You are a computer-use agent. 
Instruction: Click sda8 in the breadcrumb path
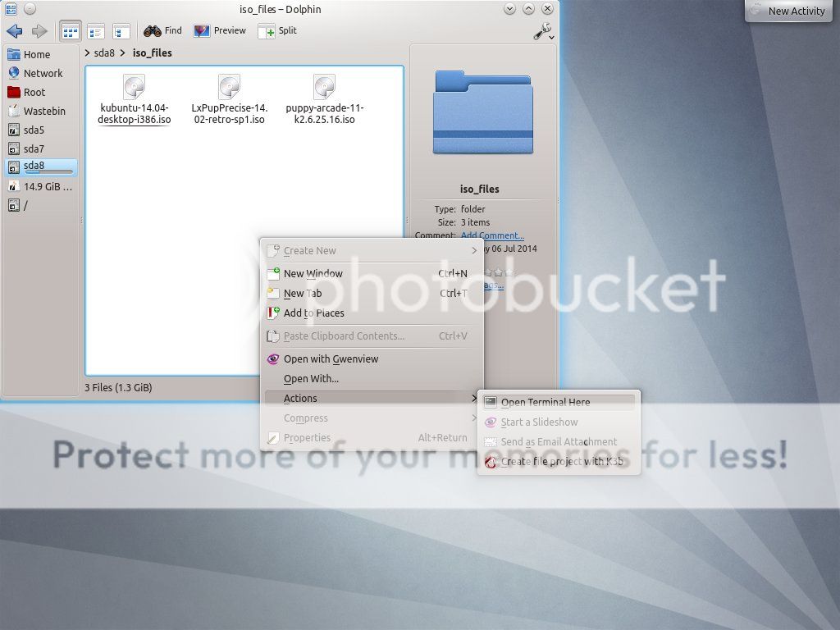click(x=104, y=53)
